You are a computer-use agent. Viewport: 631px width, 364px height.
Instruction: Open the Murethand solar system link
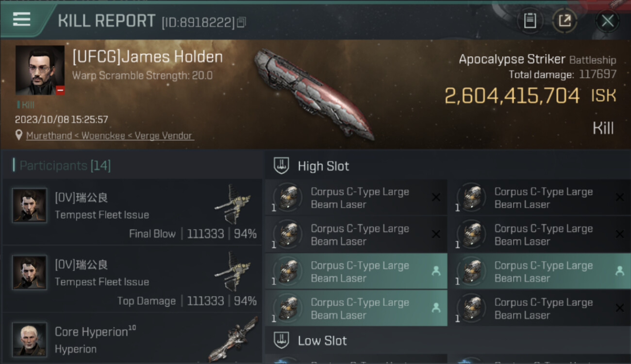pyautogui.click(x=49, y=135)
